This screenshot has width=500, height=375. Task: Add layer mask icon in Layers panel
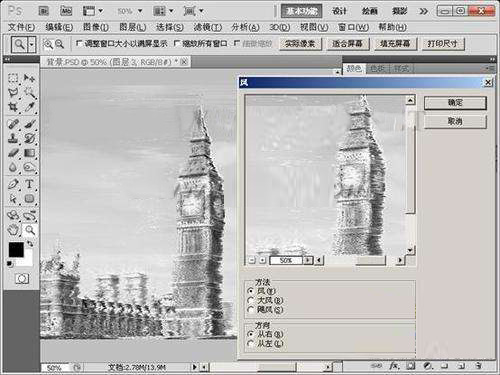(x=411, y=366)
